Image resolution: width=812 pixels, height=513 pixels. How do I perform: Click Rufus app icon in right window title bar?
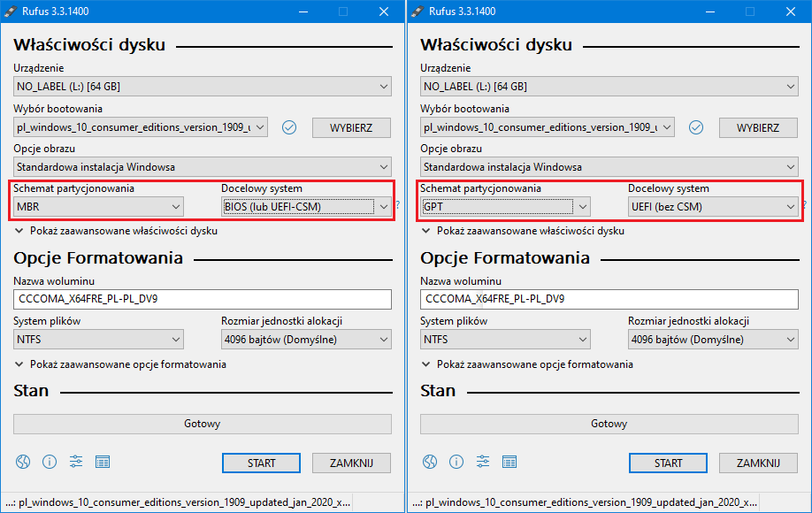[417, 11]
